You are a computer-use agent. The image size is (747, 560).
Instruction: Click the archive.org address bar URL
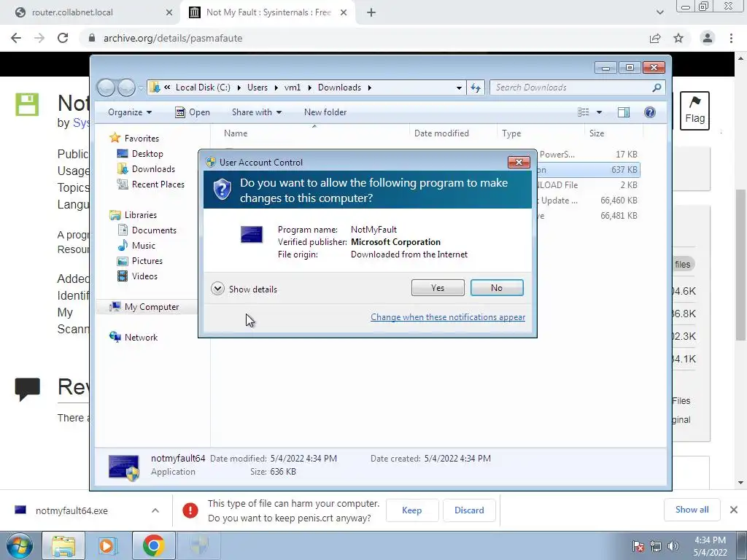point(172,38)
